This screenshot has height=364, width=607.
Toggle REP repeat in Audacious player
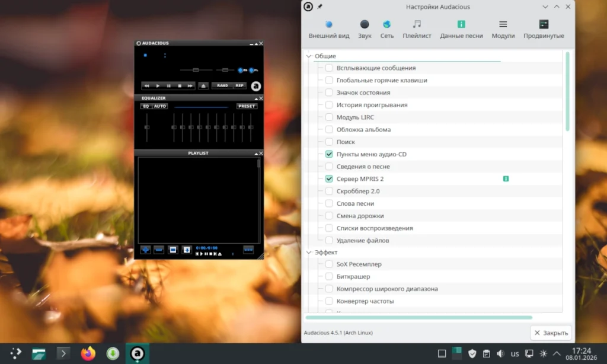point(239,85)
